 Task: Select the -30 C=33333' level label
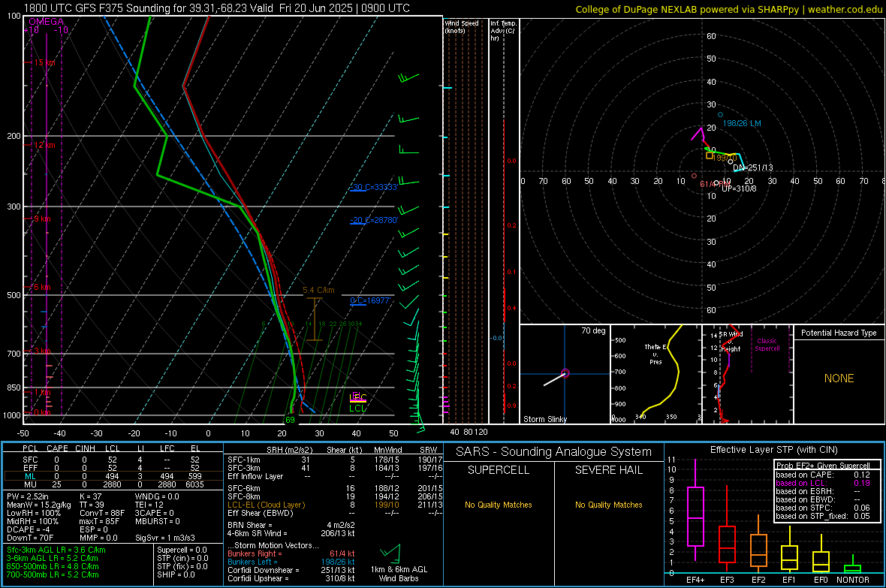click(374, 187)
